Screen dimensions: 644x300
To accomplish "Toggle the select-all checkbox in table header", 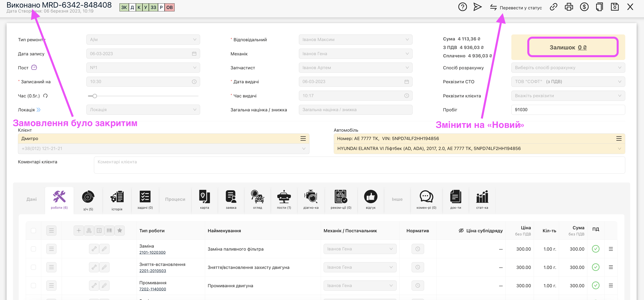I will [x=33, y=230].
